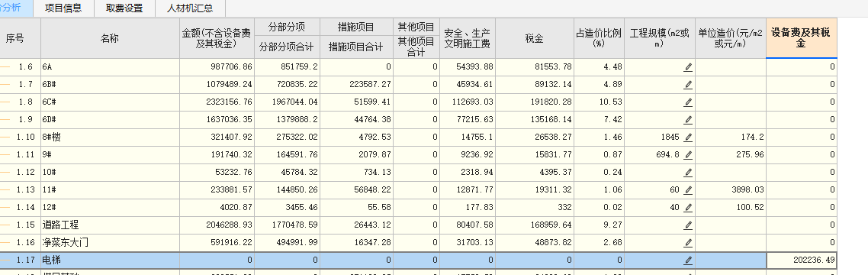The image size is (868, 275).
Task: Click sequence number 1.10
Action: 25,137
